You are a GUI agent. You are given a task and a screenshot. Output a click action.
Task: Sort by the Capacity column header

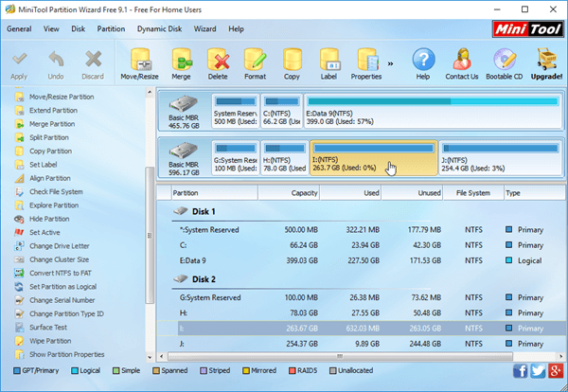(x=289, y=193)
